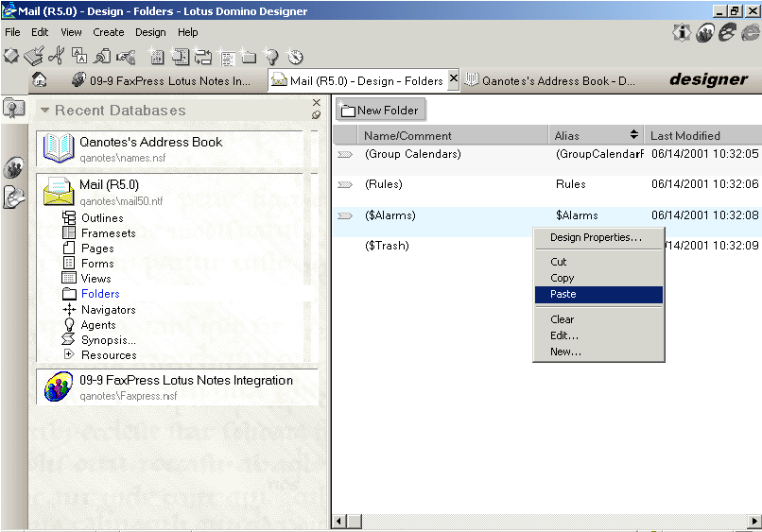Click the New Folder button
762x532 pixels.
coord(379,111)
